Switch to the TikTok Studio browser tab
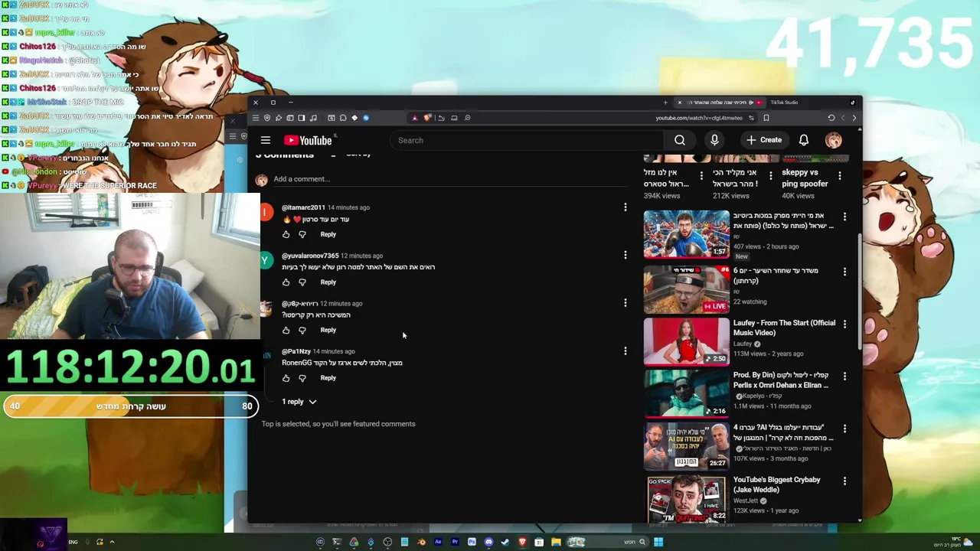Image resolution: width=980 pixels, height=551 pixels. [812, 103]
